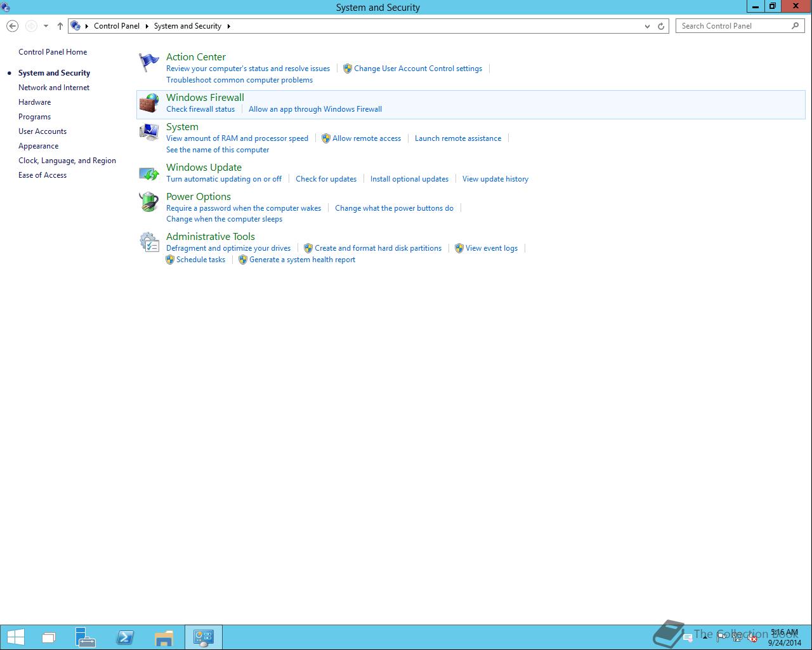
Task: Click Change what the power buttons do
Action: click(394, 208)
